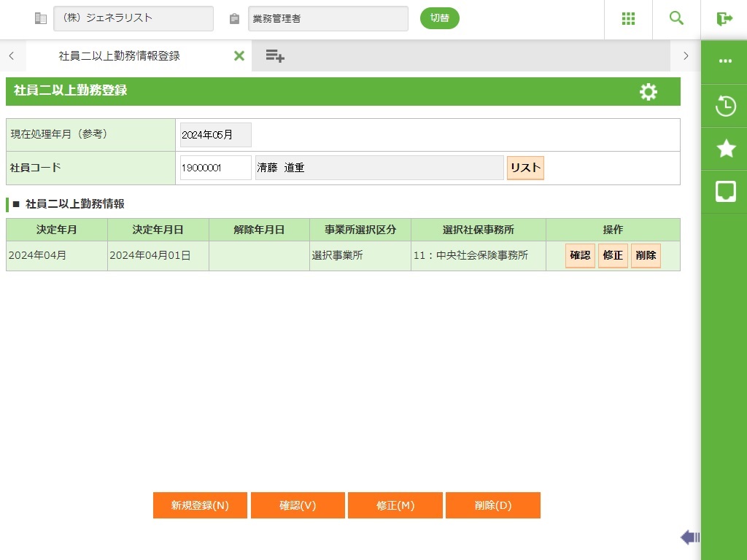Click the 新規登録(N) button
This screenshot has width=747, height=560.
click(200, 505)
